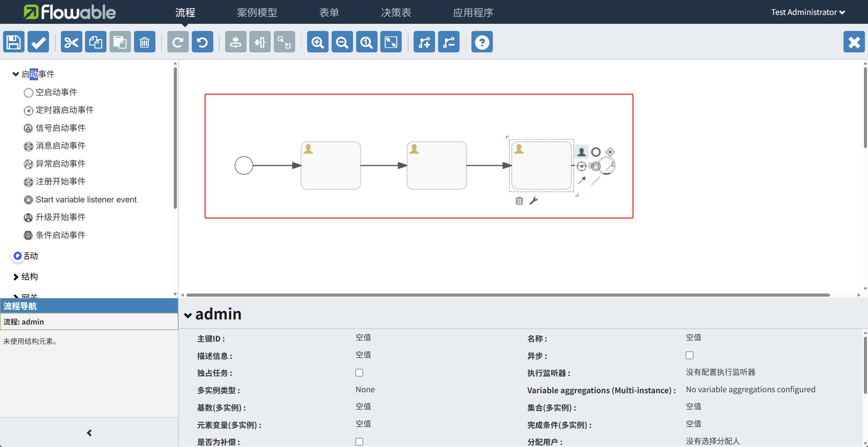Open the Test Administrator dropdown
Image resolution: width=868 pixels, height=447 pixels.
coord(808,12)
